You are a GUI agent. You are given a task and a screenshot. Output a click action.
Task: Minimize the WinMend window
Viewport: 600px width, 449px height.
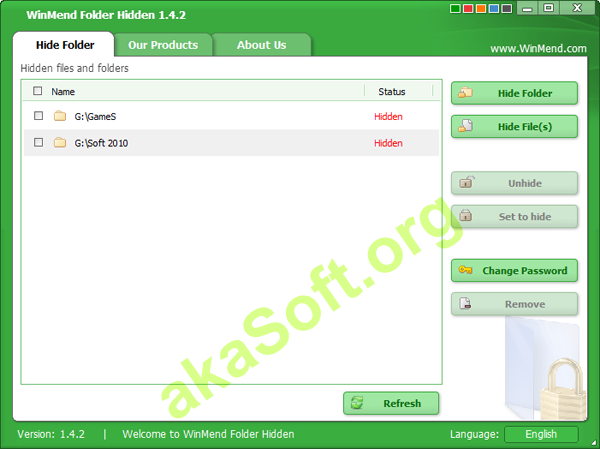[527, 8]
